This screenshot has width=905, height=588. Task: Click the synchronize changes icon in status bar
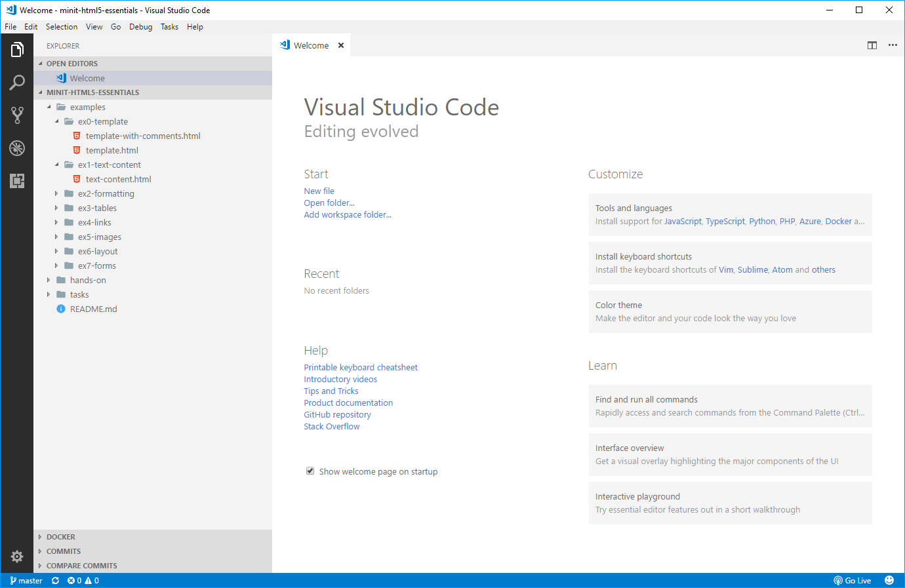[x=56, y=581]
